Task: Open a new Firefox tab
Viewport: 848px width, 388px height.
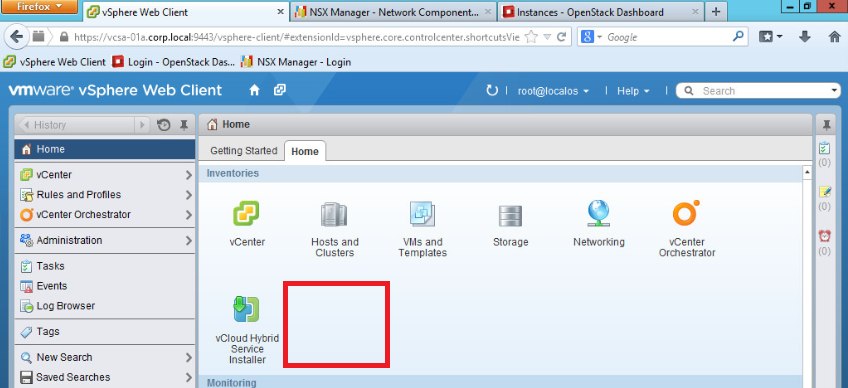Action: click(x=716, y=11)
